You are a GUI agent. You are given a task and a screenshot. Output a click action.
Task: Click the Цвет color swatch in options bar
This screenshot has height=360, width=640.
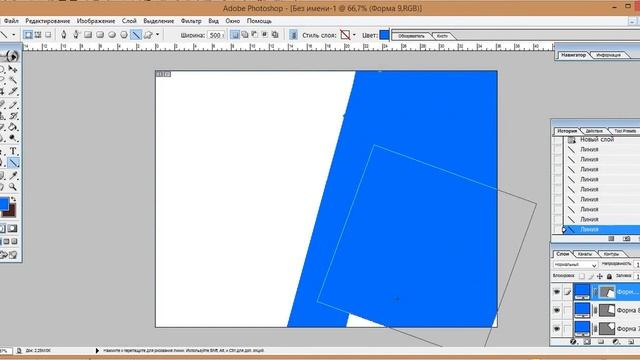pyautogui.click(x=384, y=35)
